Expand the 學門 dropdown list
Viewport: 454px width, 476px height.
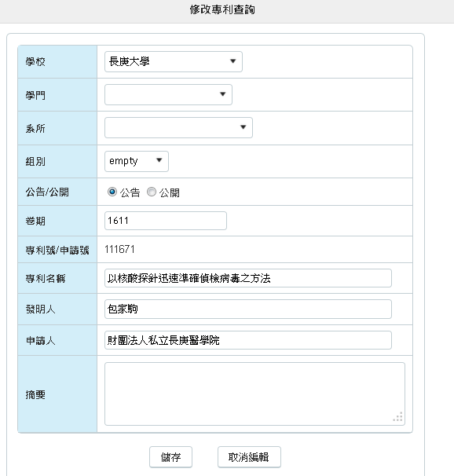coord(168,95)
